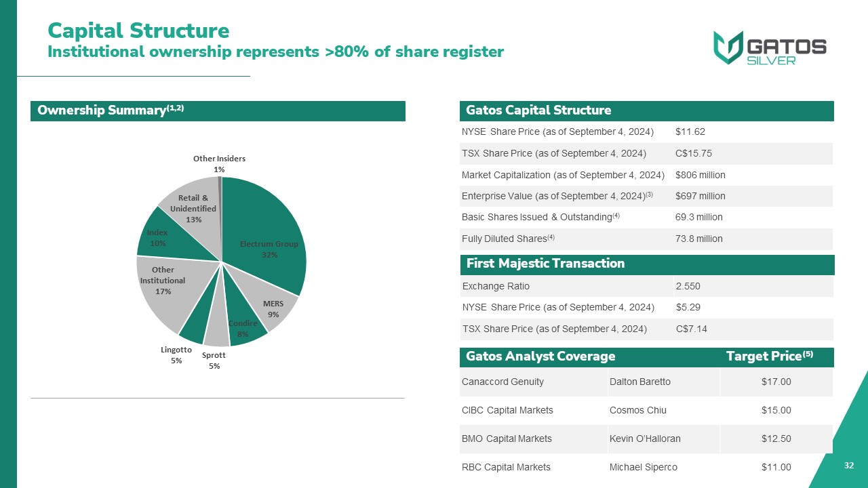This screenshot has width=868, height=488.
Task: Click the Exchange Ratio 2.550 value
Action: click(x=688, y=286)
